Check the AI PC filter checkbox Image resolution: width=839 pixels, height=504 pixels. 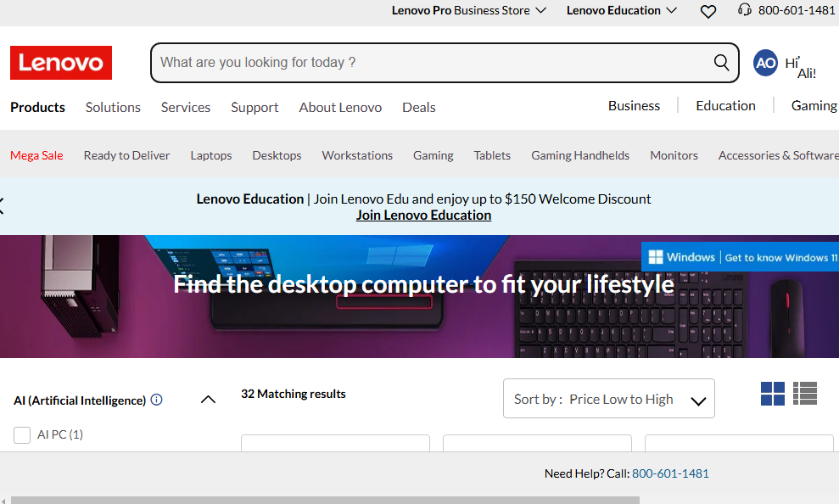(x=22, y=435)
